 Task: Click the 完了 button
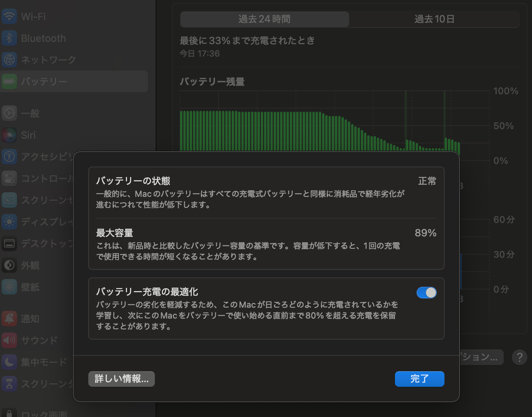click(420, 379)
